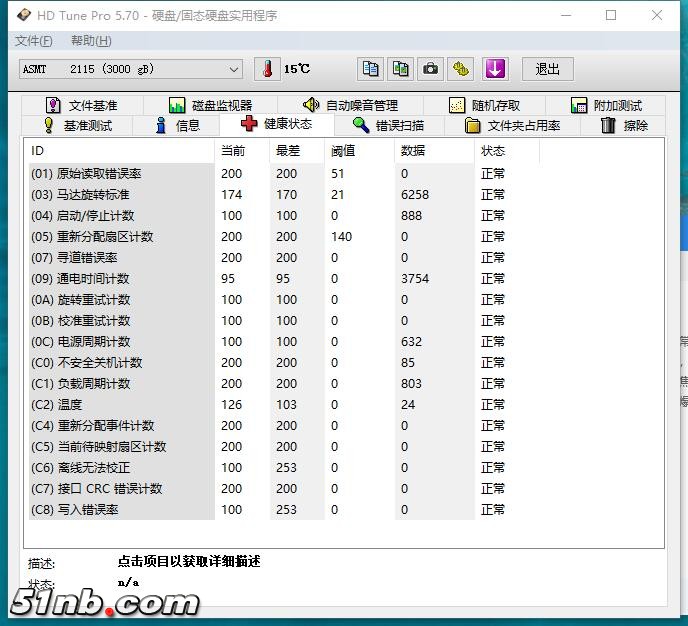Screen dimensions: 688x626
Task: Copy text to clipboard toolbar icon
Action: coord(370,69)
